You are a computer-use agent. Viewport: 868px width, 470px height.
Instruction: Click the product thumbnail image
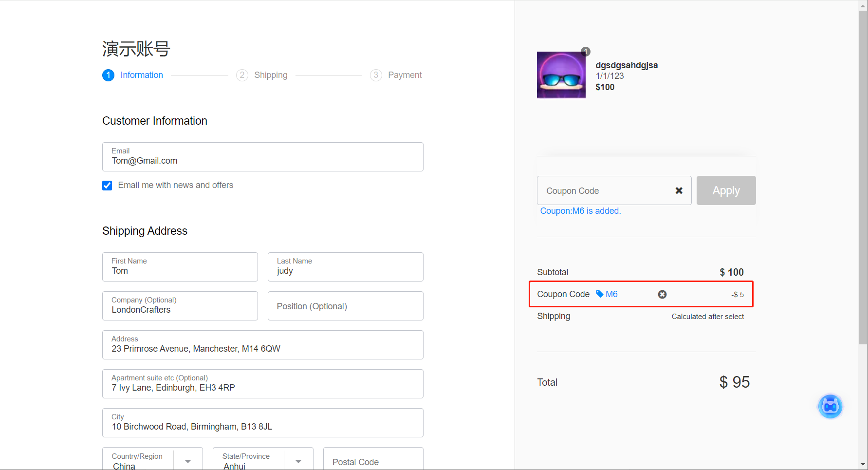tap(561, 75)
